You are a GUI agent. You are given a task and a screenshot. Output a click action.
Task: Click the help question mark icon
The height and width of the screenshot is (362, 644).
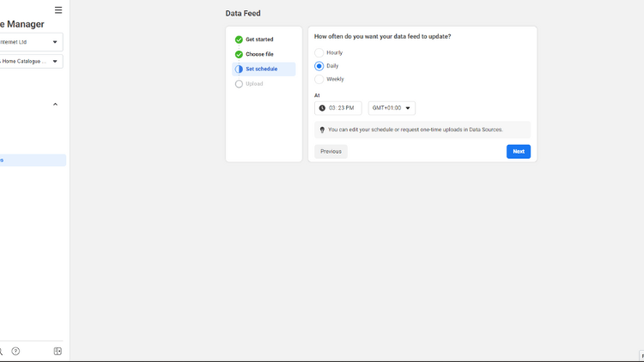15,351
